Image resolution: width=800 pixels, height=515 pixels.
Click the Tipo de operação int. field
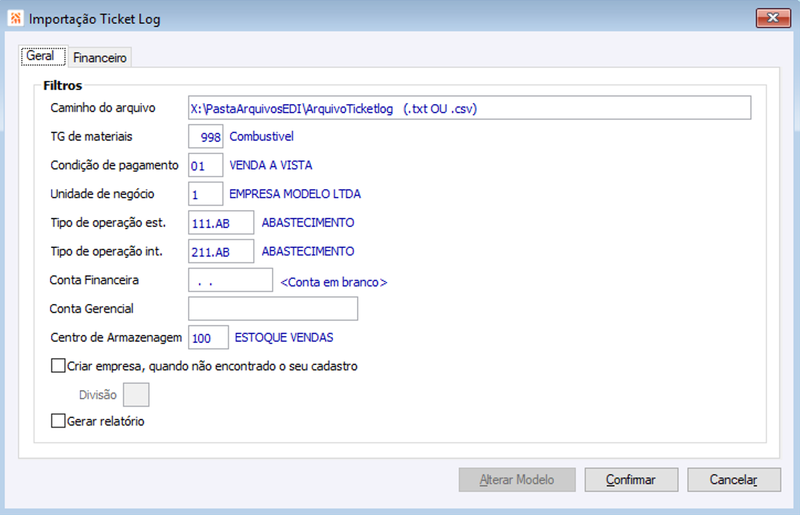click(221, 251)
